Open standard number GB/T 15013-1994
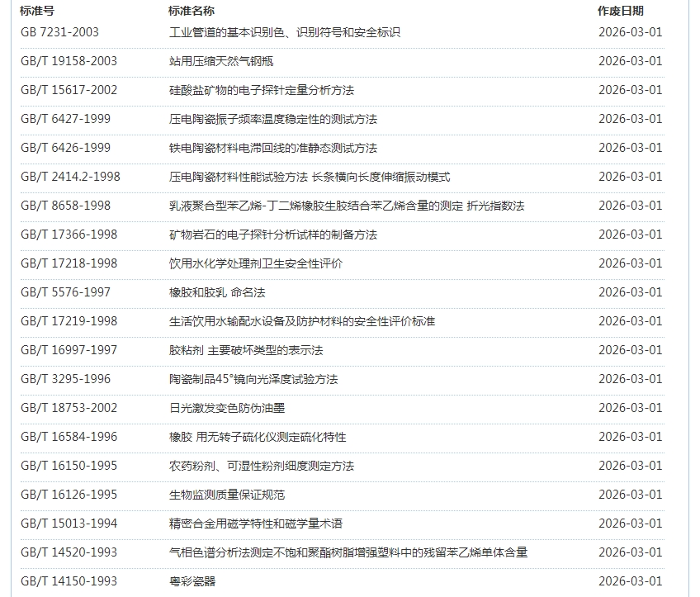The height and width of the screenshot is (597, 700). 69,524
